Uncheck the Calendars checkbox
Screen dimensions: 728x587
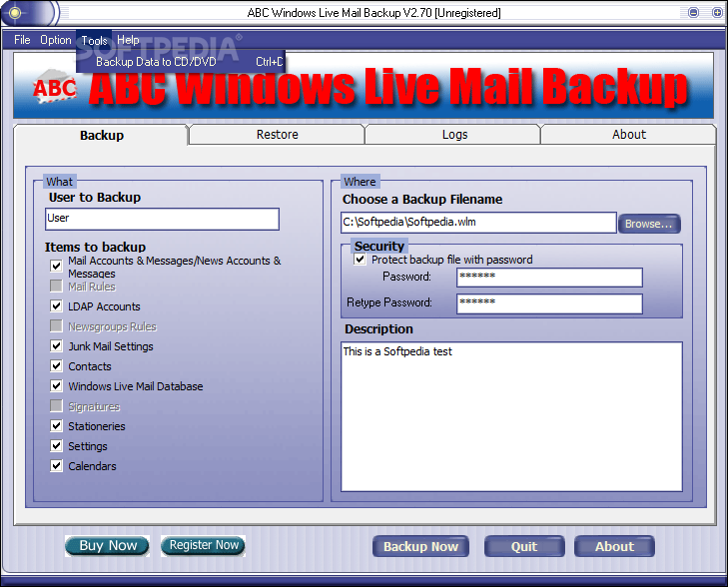coord(56,465)
